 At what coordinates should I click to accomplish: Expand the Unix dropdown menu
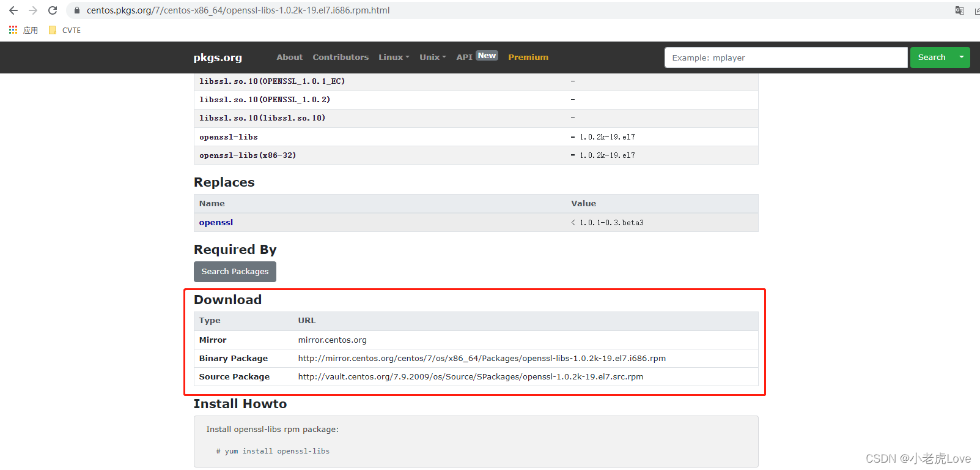point(432,57)
